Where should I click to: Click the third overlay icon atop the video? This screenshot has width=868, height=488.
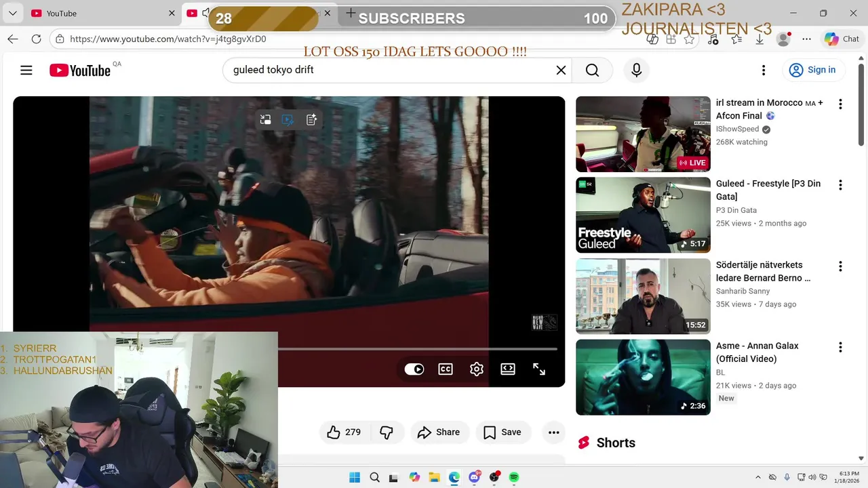click(311, 120)
